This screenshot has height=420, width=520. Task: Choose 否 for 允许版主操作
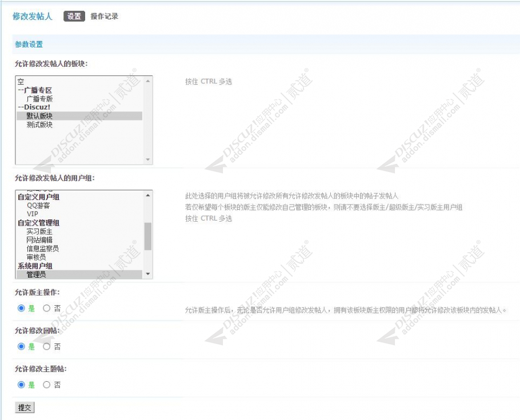pyautogui.click(x=47, y=308)
